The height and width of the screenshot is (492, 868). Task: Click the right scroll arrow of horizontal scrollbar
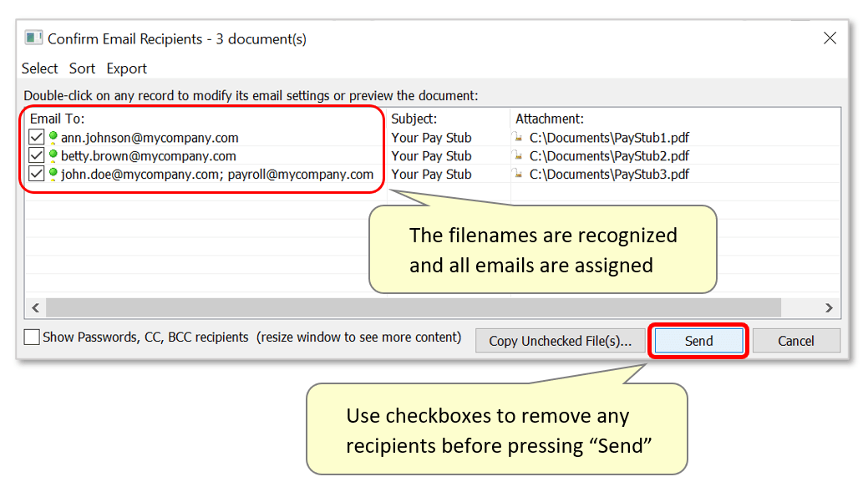click(829, 307)
